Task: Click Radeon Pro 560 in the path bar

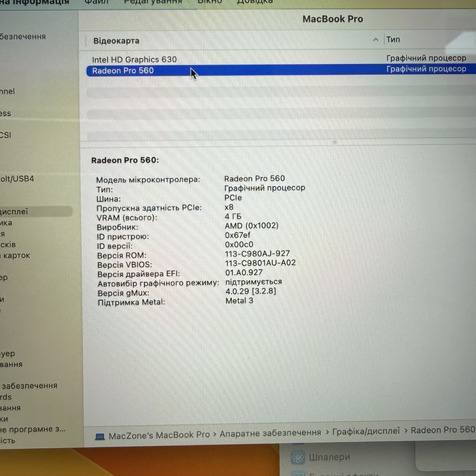Action: click(443, 430)
